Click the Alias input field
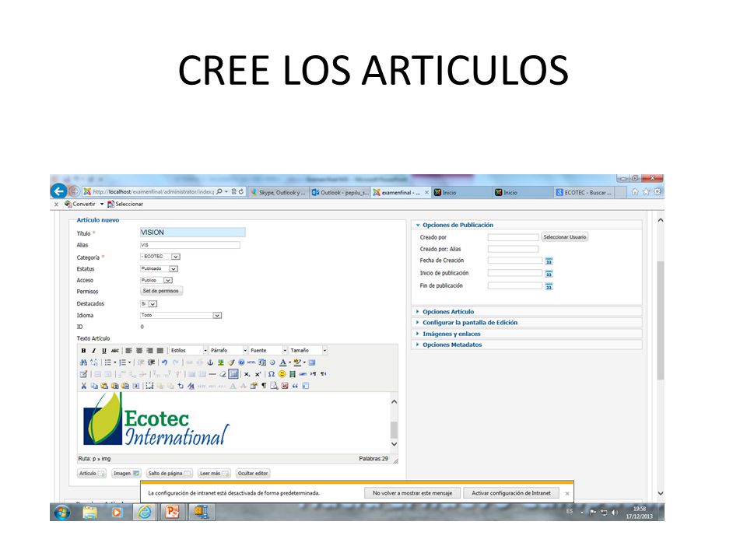This screenshot has width=747, height=560. point(190,245)
